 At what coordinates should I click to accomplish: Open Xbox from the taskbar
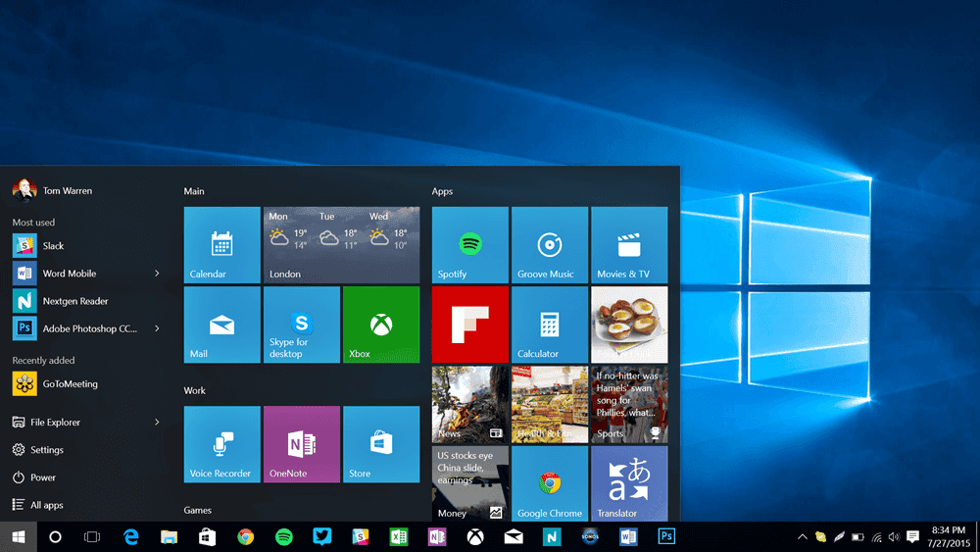[475, 537]
